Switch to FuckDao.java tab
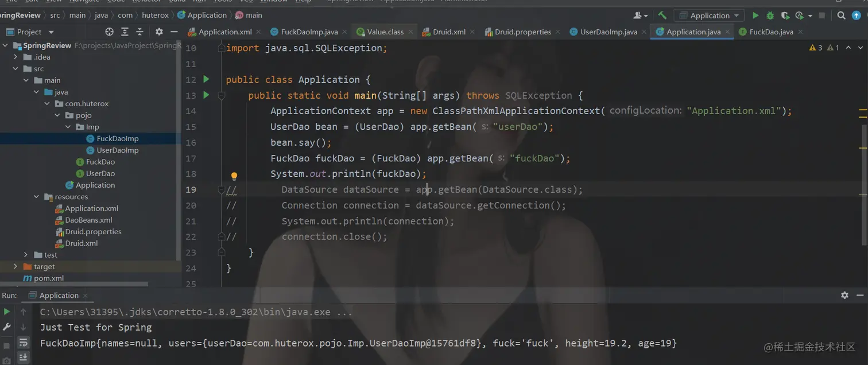This screenshot has height=365, width=868. pyautogui.click(x=771, y=32)
